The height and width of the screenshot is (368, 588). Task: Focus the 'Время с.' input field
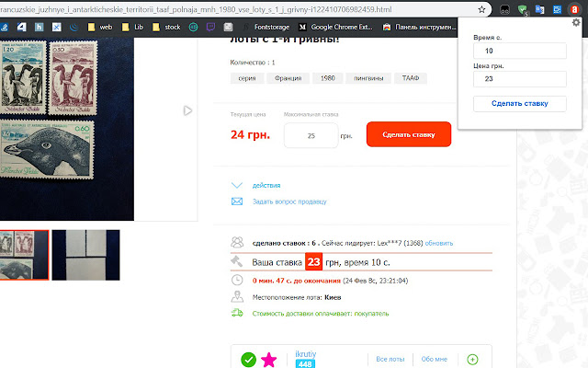520,51
